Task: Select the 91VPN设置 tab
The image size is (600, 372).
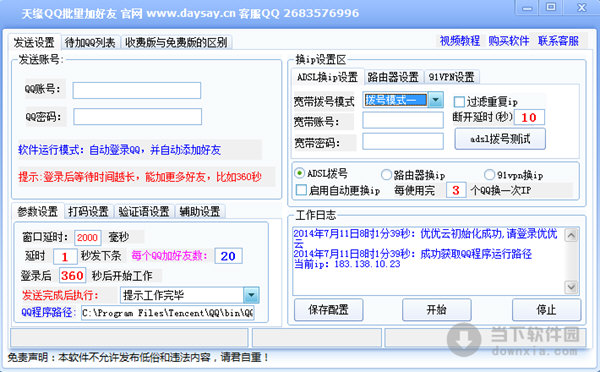Action: [x=452, y=77]
